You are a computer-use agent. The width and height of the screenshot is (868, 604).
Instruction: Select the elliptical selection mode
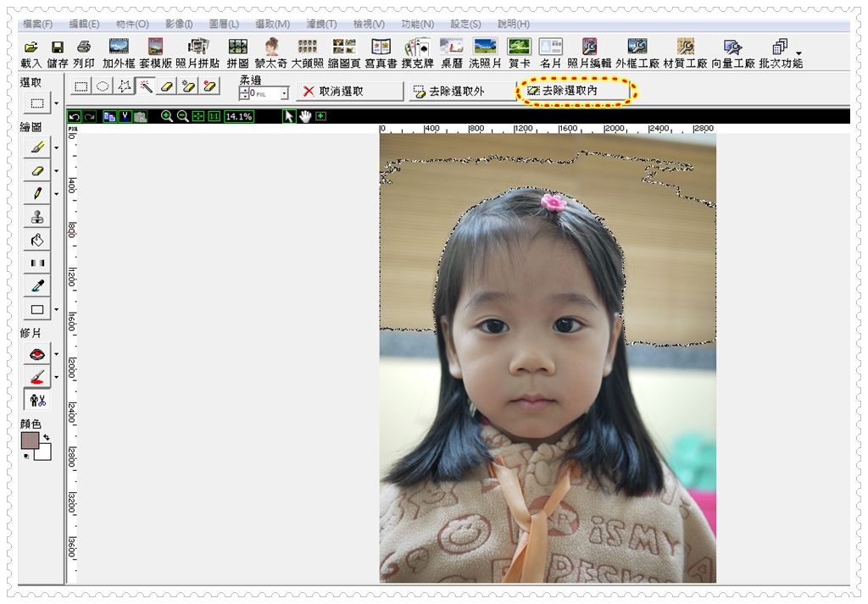(x=103, y=86)
